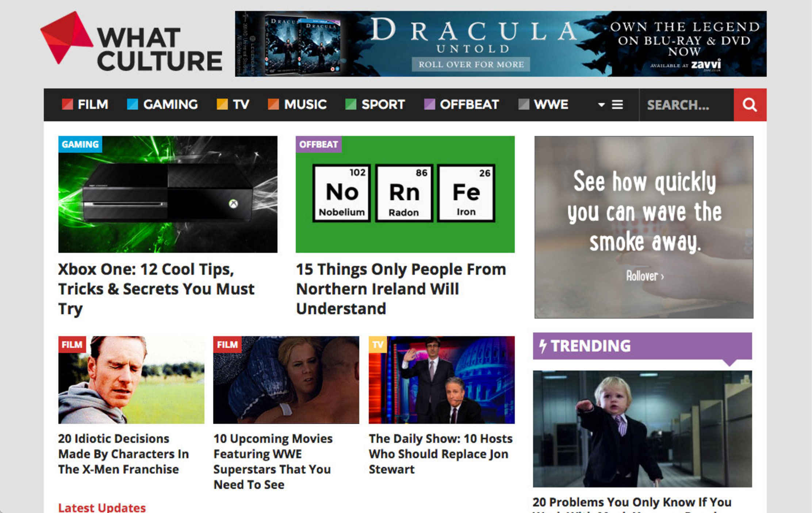Open the hamburger menu icon in navbar

click(x=617, y=105)
